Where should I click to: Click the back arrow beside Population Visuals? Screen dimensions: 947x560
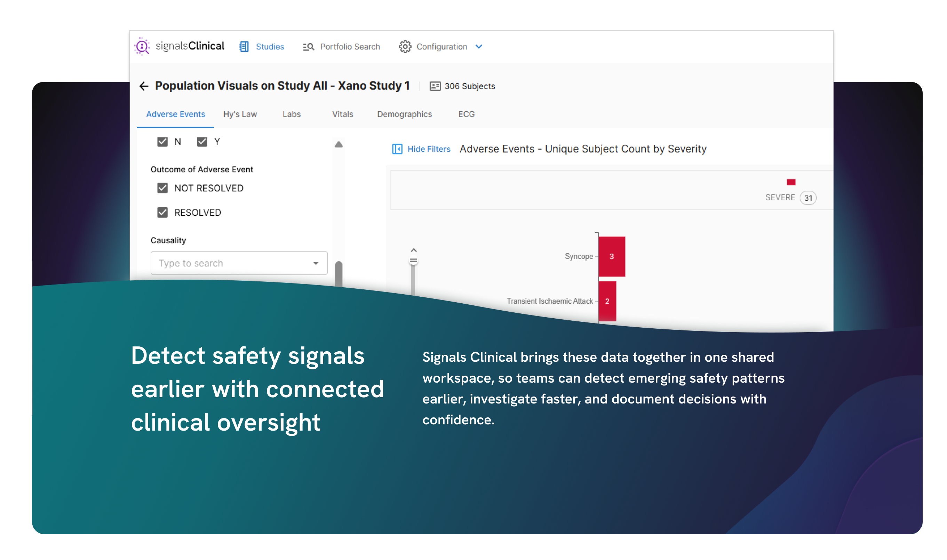pyautogui.click(x=144, y=86)
